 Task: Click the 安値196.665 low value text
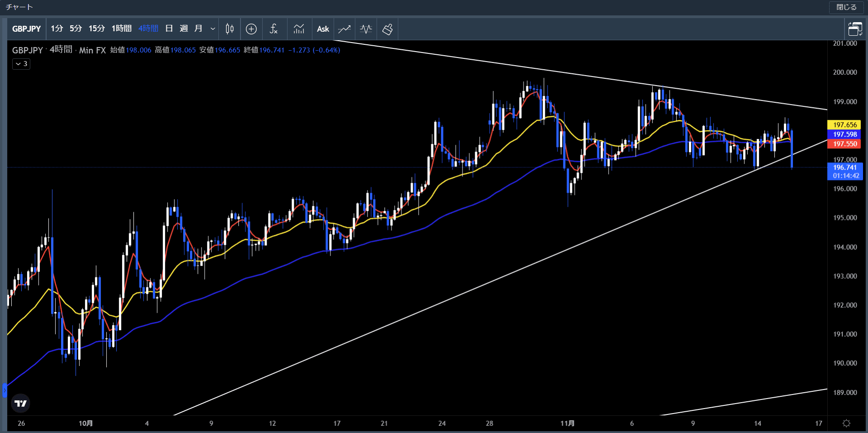pos(220,50)
